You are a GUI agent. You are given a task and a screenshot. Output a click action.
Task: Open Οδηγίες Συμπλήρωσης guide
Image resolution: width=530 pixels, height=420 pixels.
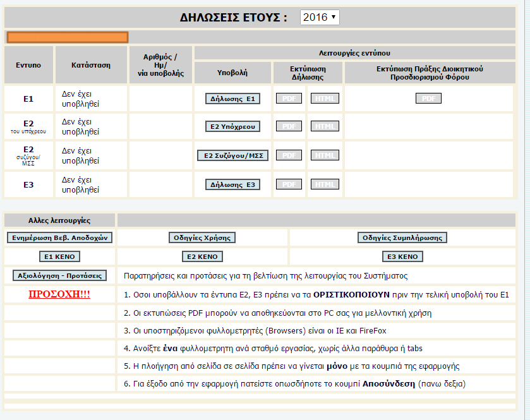pos(402,238)
